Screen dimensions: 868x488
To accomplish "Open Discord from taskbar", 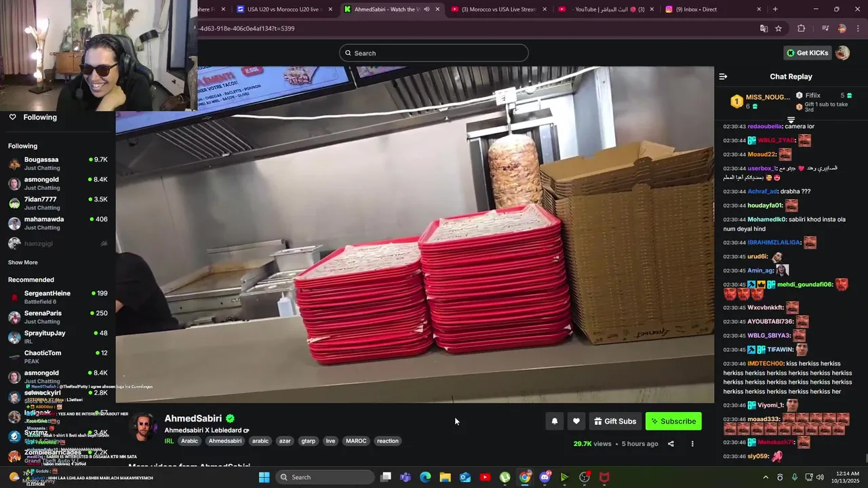I will (x=545, y=477).
